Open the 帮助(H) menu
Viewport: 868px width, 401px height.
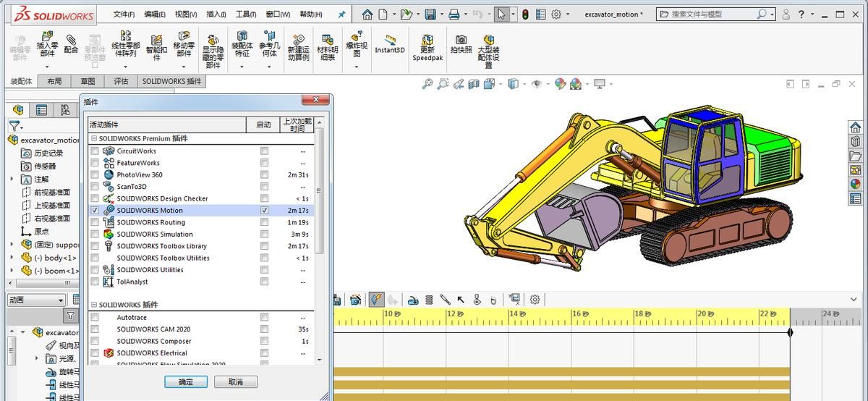pyautogui.click(x=310, y=14)
